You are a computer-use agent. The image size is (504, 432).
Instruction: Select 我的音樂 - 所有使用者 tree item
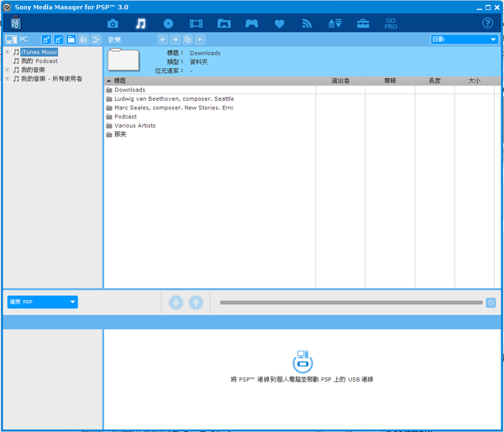pos(51,79)
